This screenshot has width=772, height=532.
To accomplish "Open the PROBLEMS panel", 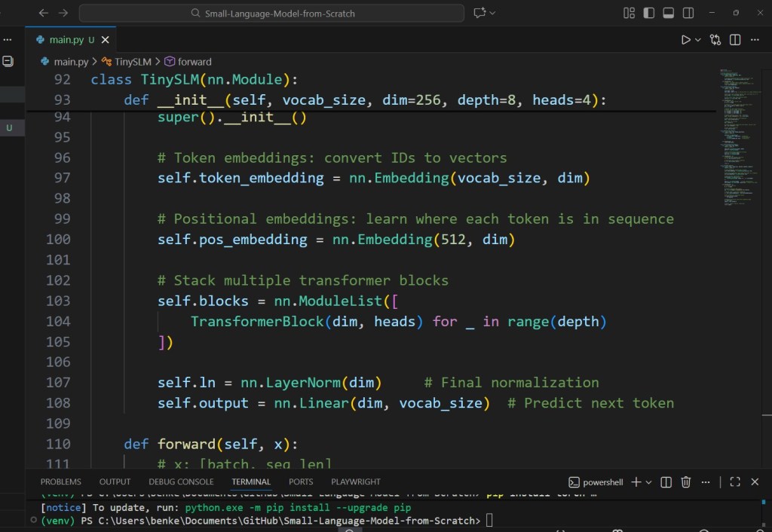I will pyautogui.click(x=60, y=482).
